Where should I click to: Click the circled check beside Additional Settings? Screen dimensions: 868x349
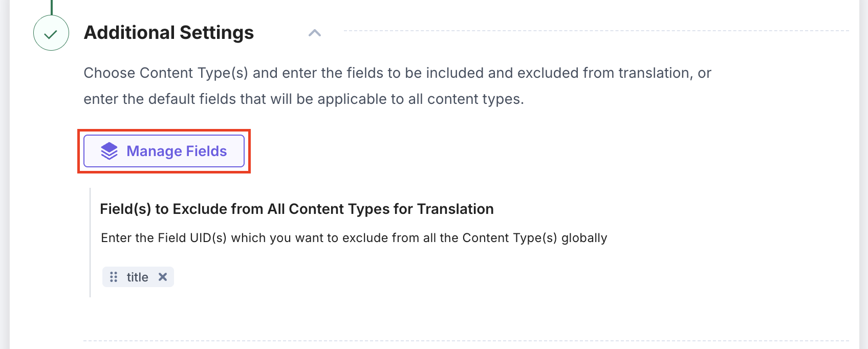[50, 33]
